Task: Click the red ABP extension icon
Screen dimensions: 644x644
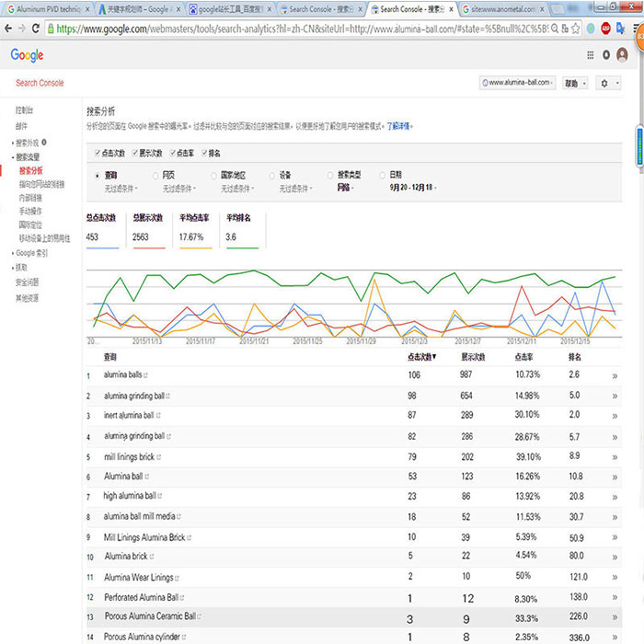Action: point(605,29)
